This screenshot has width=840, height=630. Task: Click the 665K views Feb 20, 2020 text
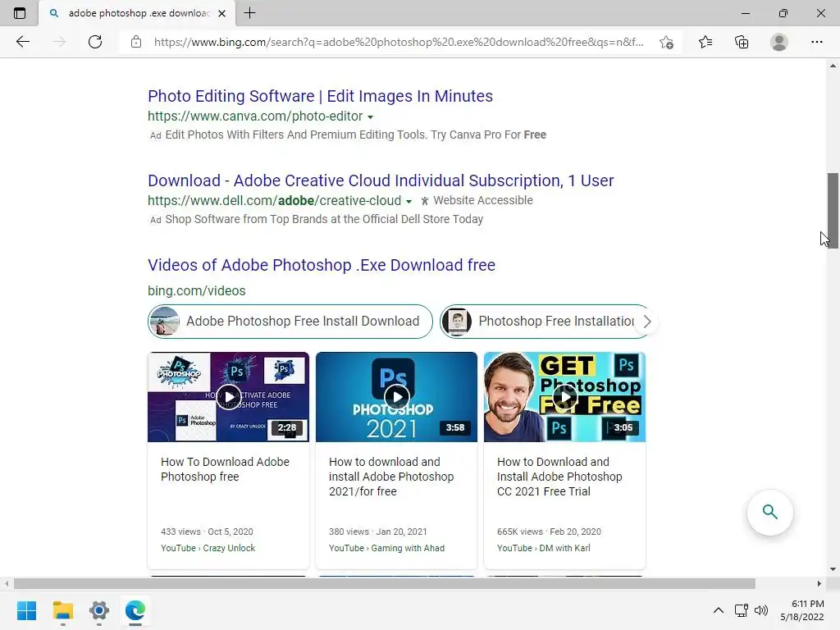549,532
